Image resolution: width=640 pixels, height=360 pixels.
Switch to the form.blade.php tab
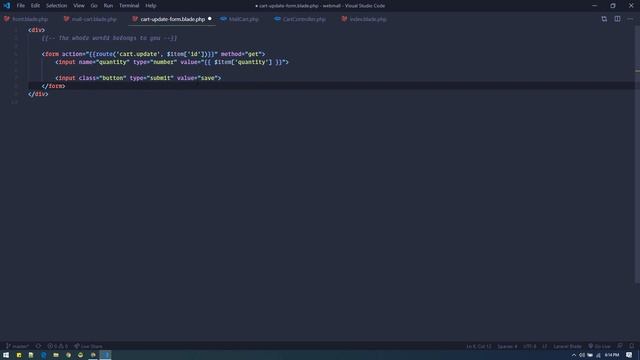tap(26, 19)
